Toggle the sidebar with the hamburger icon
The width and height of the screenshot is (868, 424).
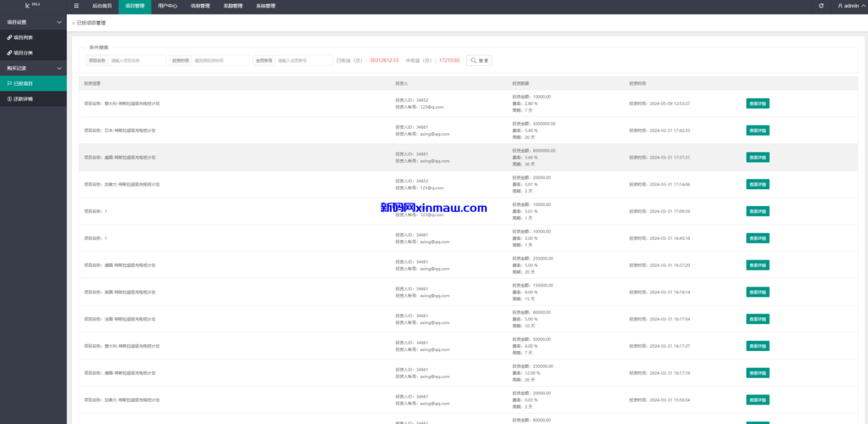(76, 6)
